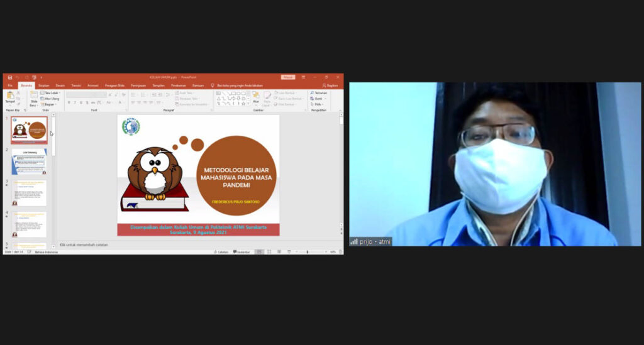
Task: Open the Desain tab
Action: [60, 85]
